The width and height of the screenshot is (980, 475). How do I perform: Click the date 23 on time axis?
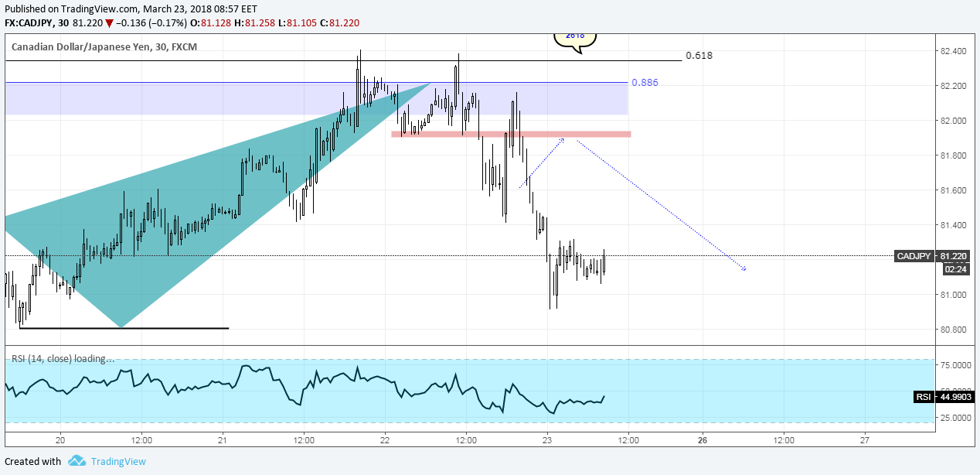pos(547,440)
